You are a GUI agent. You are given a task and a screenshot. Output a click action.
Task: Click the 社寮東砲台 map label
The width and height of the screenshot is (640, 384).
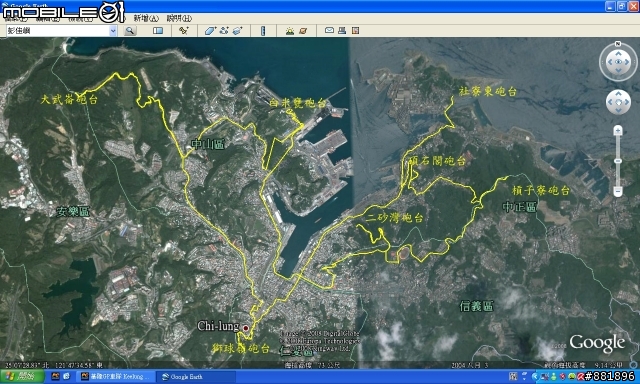pyautogui.click(x=488, y=91)
